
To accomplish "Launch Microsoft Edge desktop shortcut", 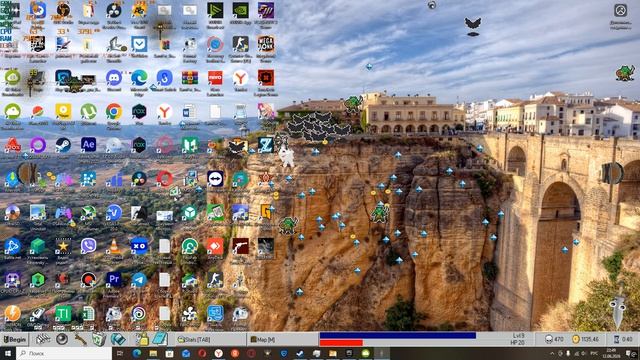I will point(139,78).
